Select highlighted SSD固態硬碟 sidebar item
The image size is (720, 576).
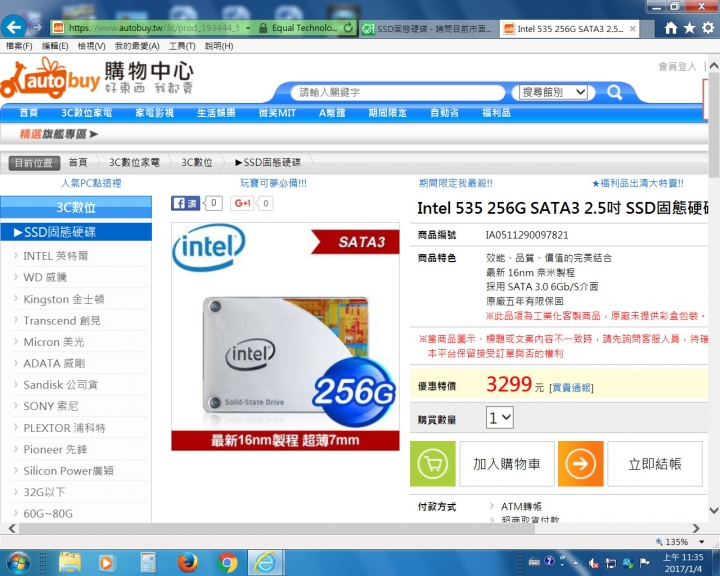click(76, 232)
